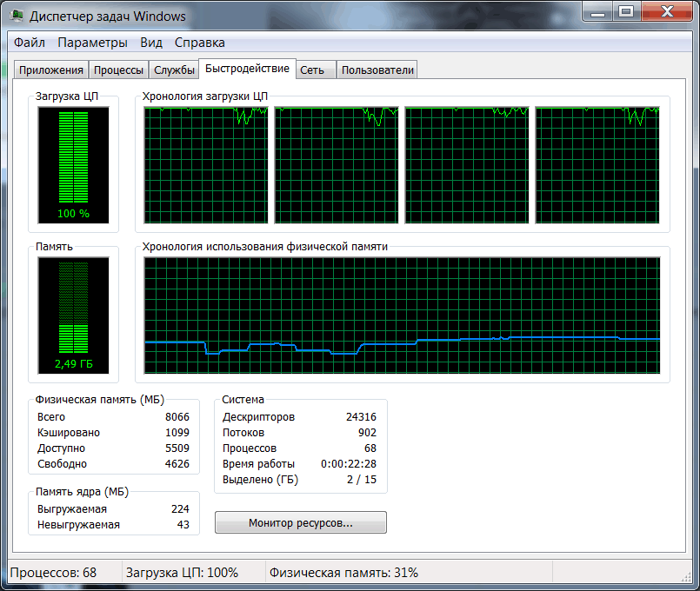Click the third CPU history graph

(x=466, y=165)
